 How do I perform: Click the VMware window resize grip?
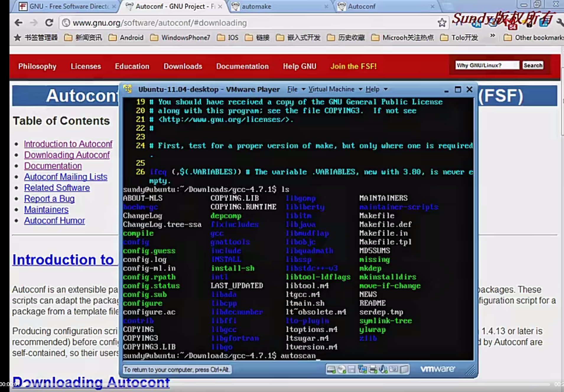[x=470, y=370]
